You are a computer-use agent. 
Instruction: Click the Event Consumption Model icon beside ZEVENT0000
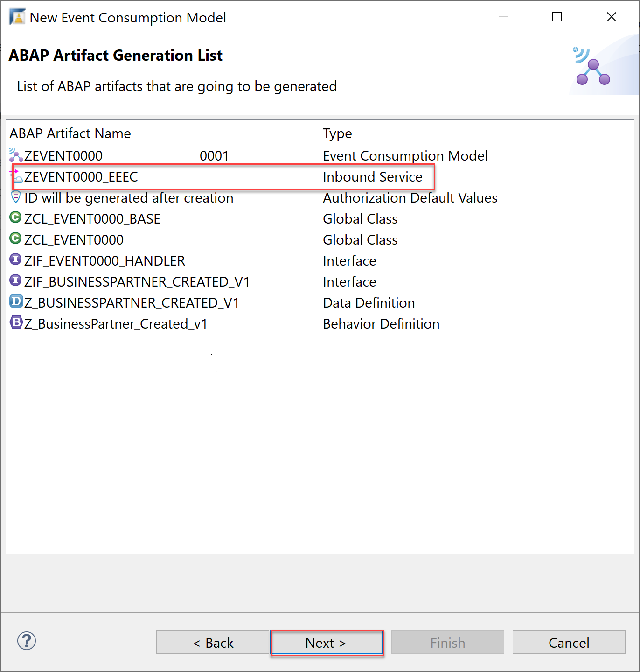point(16,155)
